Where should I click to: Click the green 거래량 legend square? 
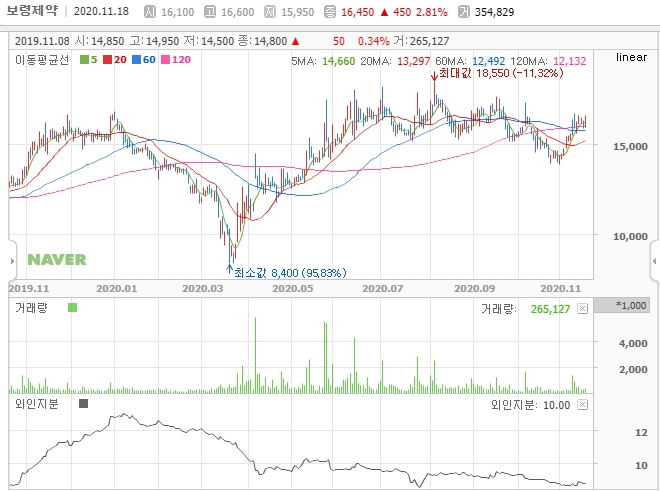pos(72,308)
